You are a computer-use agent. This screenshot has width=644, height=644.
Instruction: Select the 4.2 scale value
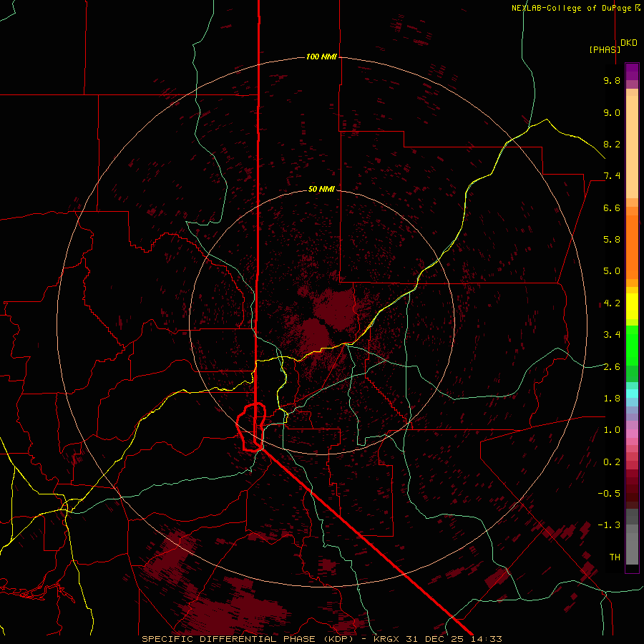pos(612,303)
